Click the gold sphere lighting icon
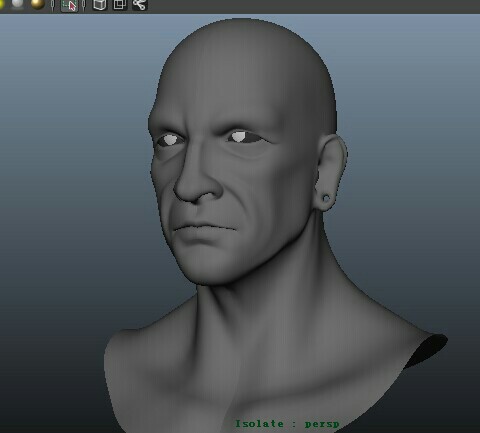 pos(37,4)
